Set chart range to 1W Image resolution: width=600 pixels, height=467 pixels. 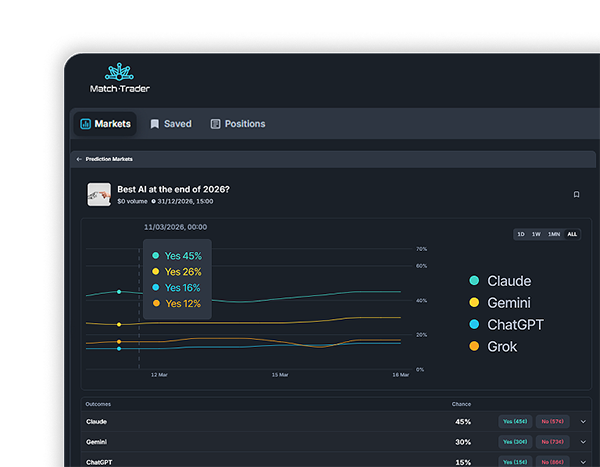pos(536,234)
